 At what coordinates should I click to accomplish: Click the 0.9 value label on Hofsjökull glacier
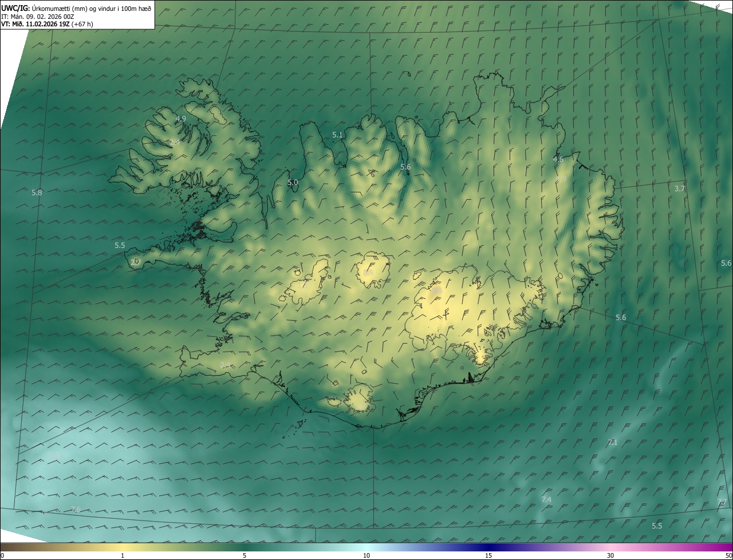pos(368,273)
